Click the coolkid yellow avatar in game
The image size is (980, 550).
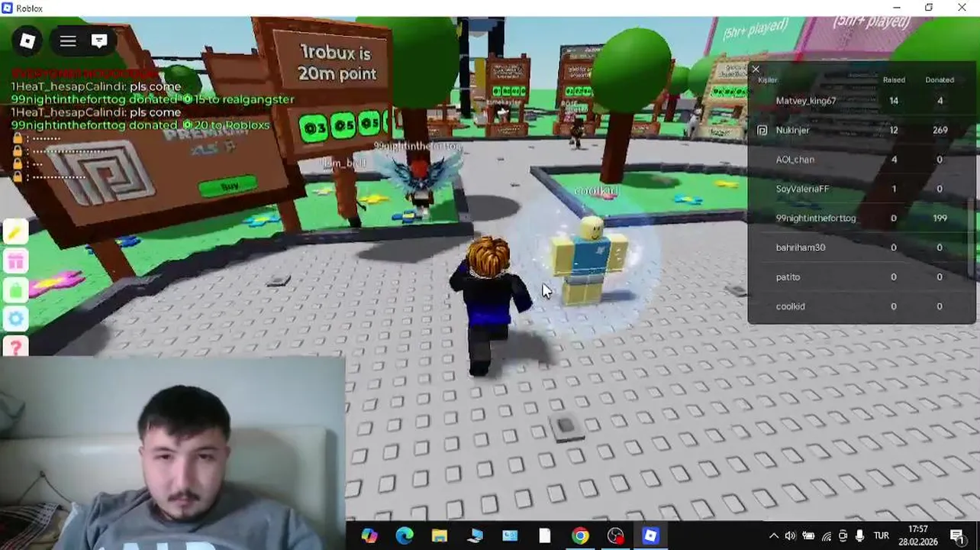(x=591, y=261)
